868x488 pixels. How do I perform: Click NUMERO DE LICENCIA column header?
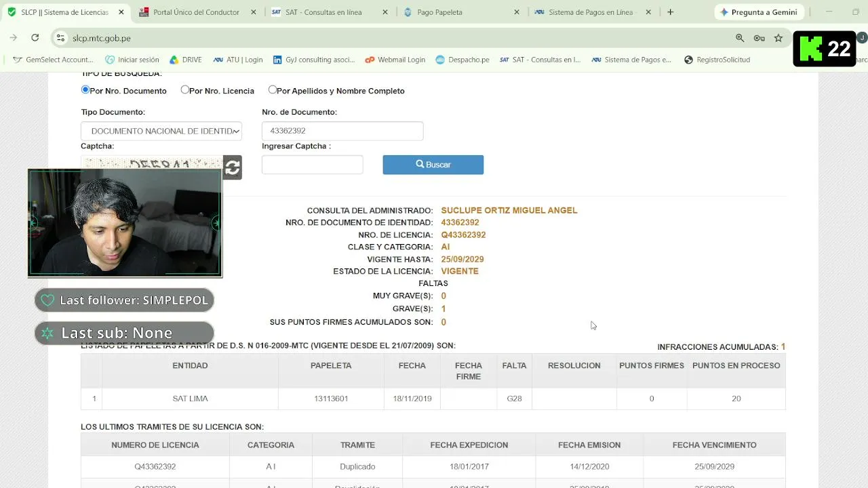pyautogui.click(x=155, y=445)
